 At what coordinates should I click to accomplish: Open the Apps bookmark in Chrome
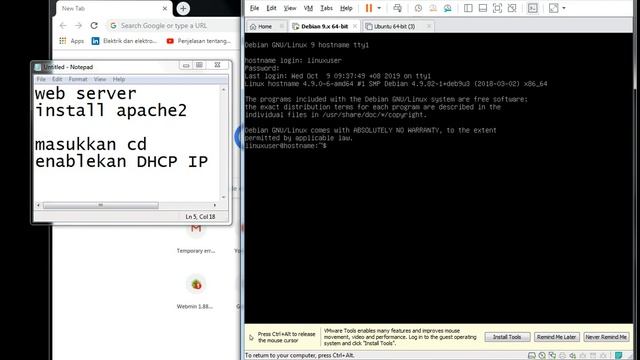click(x=72, y=41)
